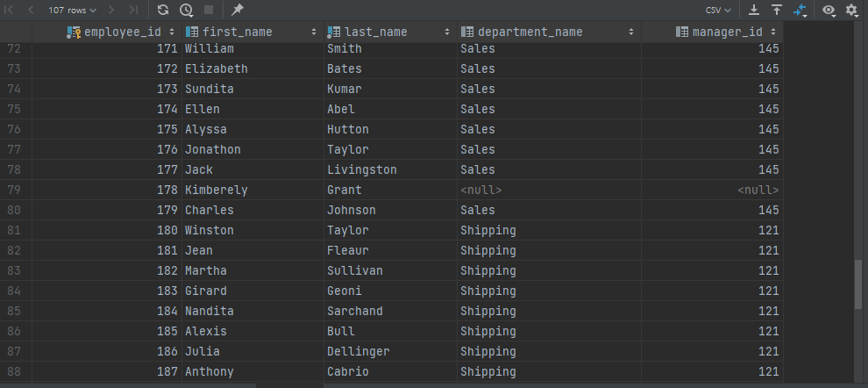Image resolution: width=868 pixels, height=388 pixels.
Task: Pin the results tab
Action: (x=237, y=10)
